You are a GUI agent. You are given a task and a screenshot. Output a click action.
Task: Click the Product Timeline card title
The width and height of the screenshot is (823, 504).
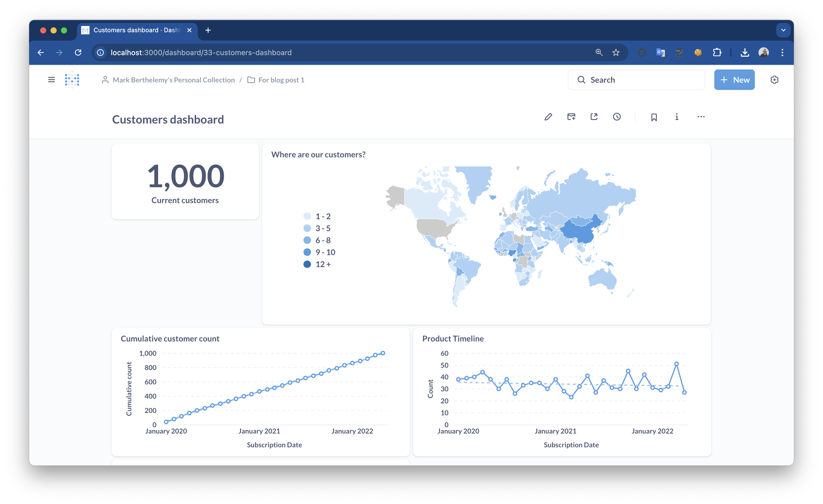pos(453,338)
